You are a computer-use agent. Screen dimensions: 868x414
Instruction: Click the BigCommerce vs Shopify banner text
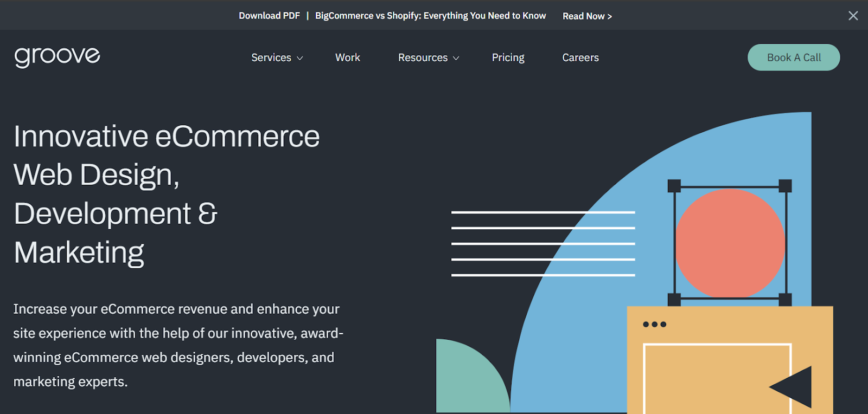tap(430, 16)
